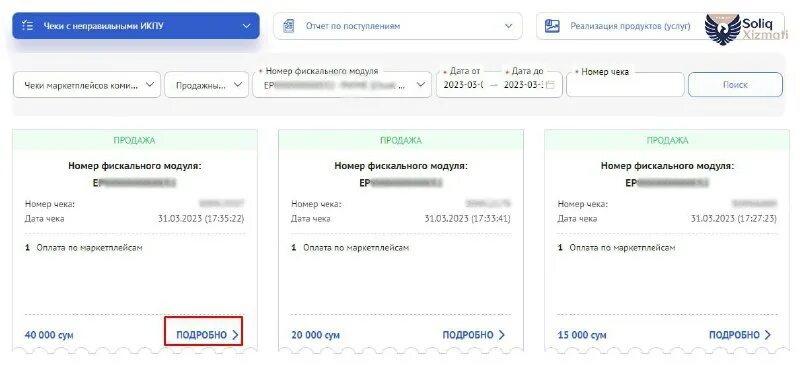Click the Дата до end date field
This screenshot has width=800, height=371.
pos(522,85)
